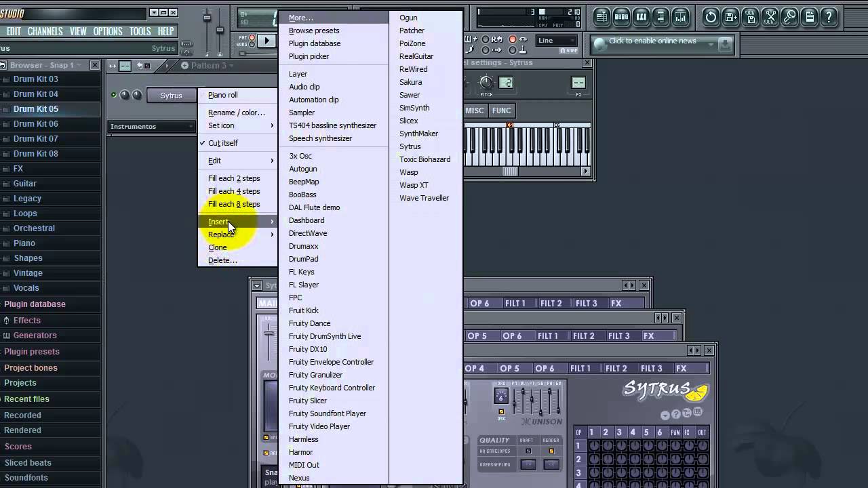
Task: Click the channel settings FX display
Action: 578,82
